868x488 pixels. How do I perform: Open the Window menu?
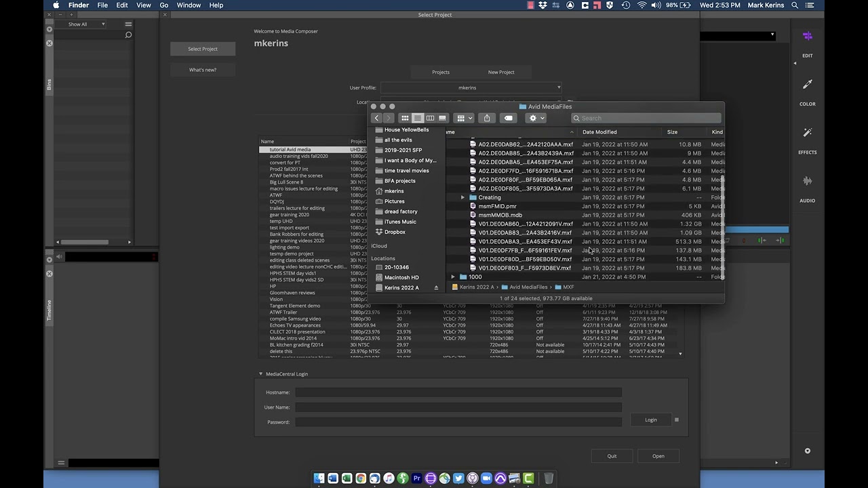pyautogui.click(x=189, y=5)
